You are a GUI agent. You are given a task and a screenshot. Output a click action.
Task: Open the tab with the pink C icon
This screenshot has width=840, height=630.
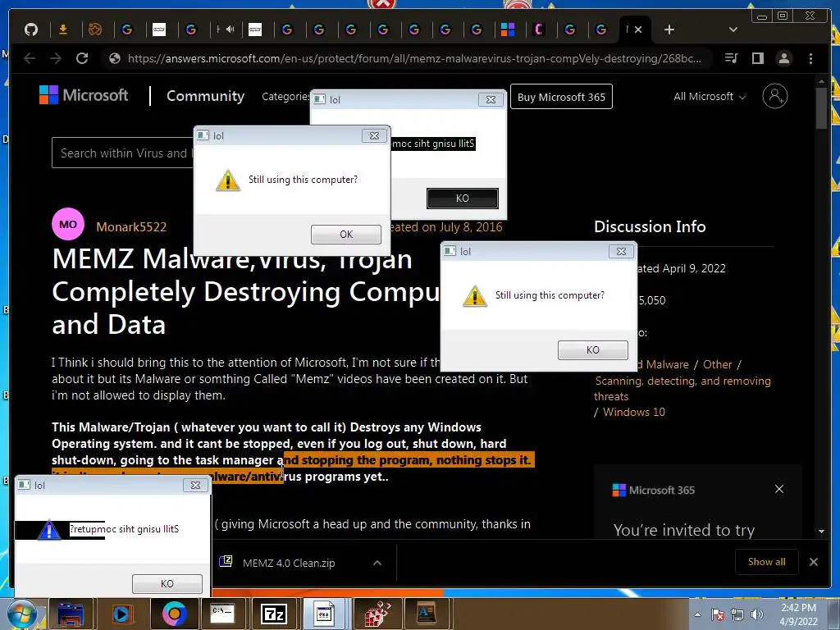point(539,30)
